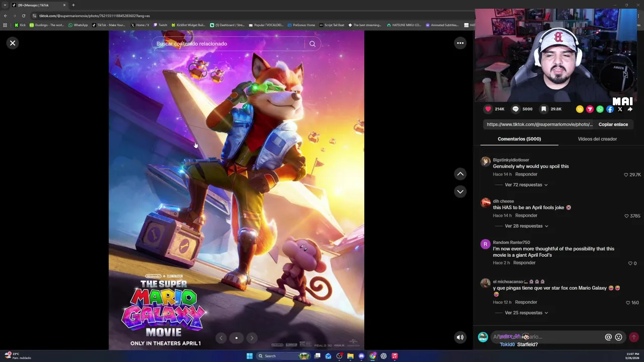The width and height of the screenshot is (644, 362).
Task: Reply to the April fools joke comment
Action: (x=526, y=216)
